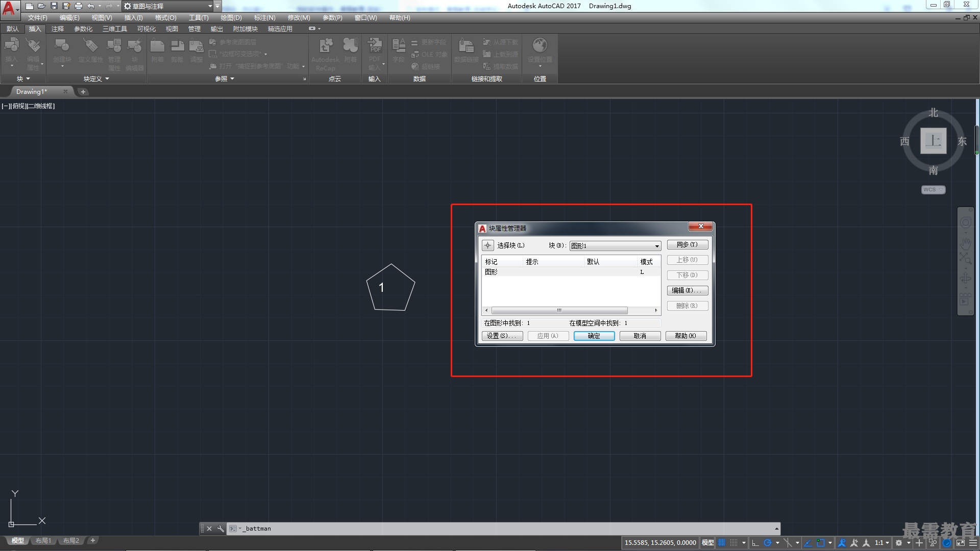Screen dimensions: 980x551
Task: Click the Save floppy disk icon
Action: click(54, 6)
